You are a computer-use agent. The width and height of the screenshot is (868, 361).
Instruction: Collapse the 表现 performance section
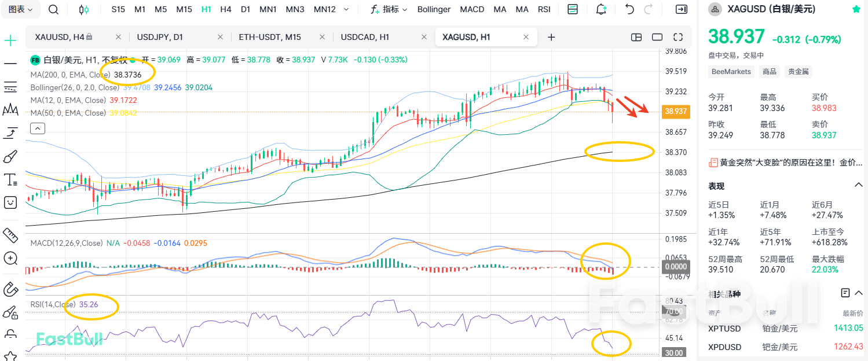tap(858, 186)
